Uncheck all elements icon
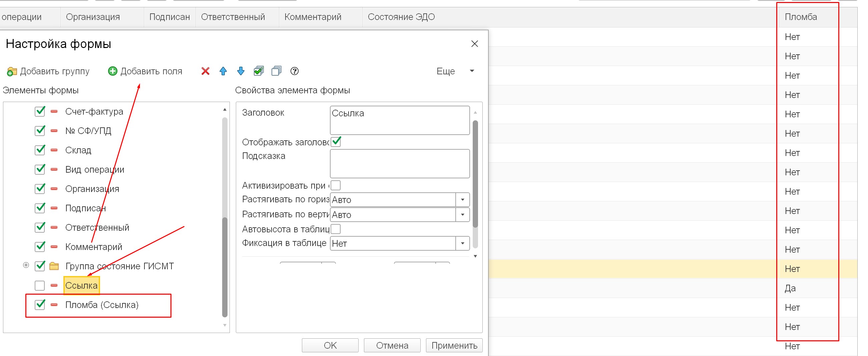This screenshot has height=356, width=868. (x=277, y=71)
